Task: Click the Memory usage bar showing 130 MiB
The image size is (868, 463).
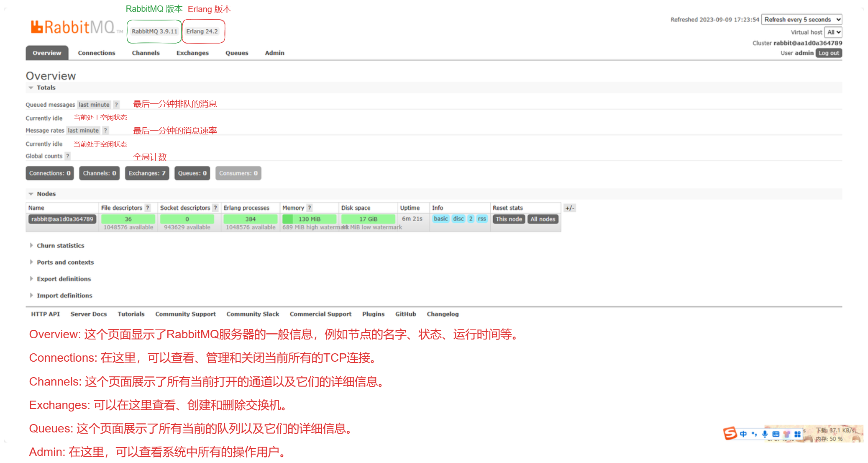Action: pyautogui.click(x=309, y=219)
